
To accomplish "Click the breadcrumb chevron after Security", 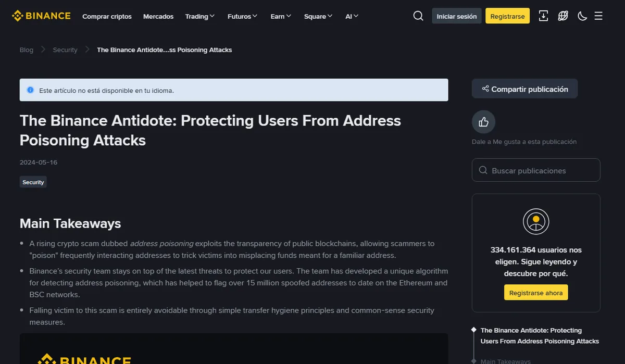I will (x=87, y=50).
